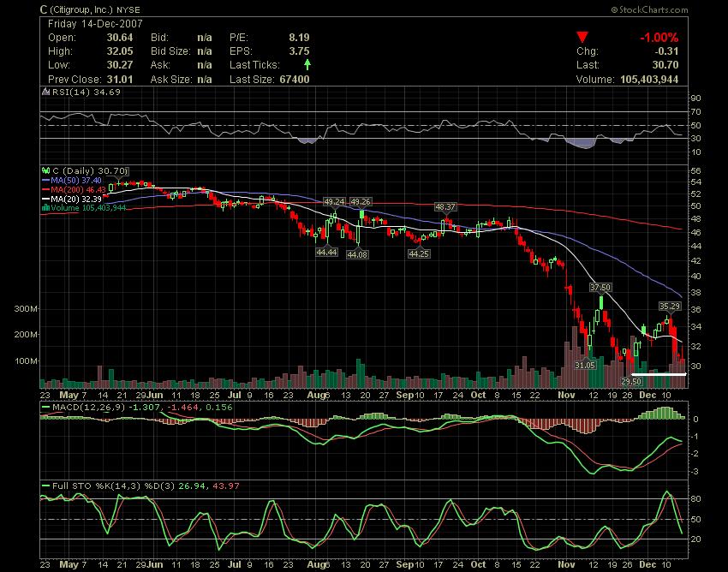The image size is (728, 572).
Task: Click the header Volume value 105,403,944
Action: pyautogui.click(x=649, y=80)
